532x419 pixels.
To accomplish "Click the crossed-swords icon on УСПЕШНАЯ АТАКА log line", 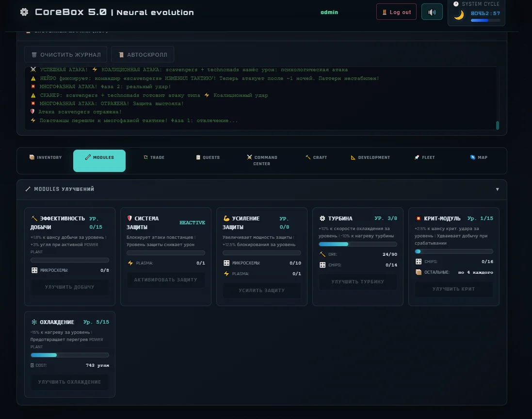I will pyautogui.click(x=33, y=69).
